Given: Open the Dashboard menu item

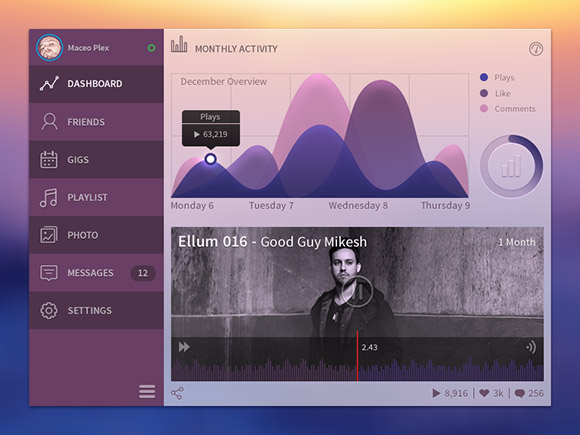Looking at the screenshot, I should (x=96, y=84).
